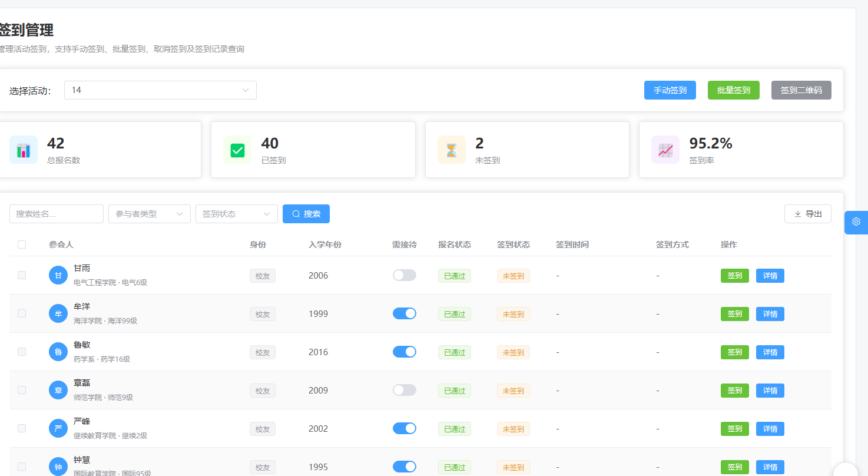
Task: Click the green 批量签到 button
Action: [x=734, y=90]
